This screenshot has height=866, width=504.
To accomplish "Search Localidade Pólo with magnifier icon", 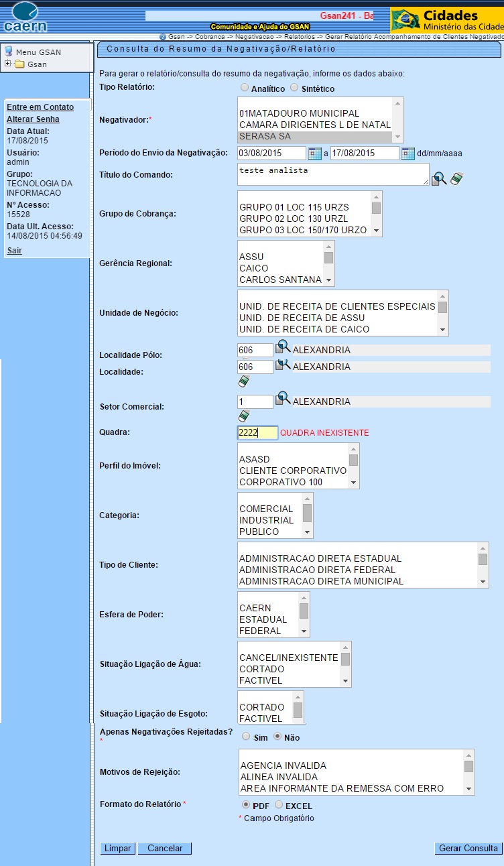I will tap(283, 348).
